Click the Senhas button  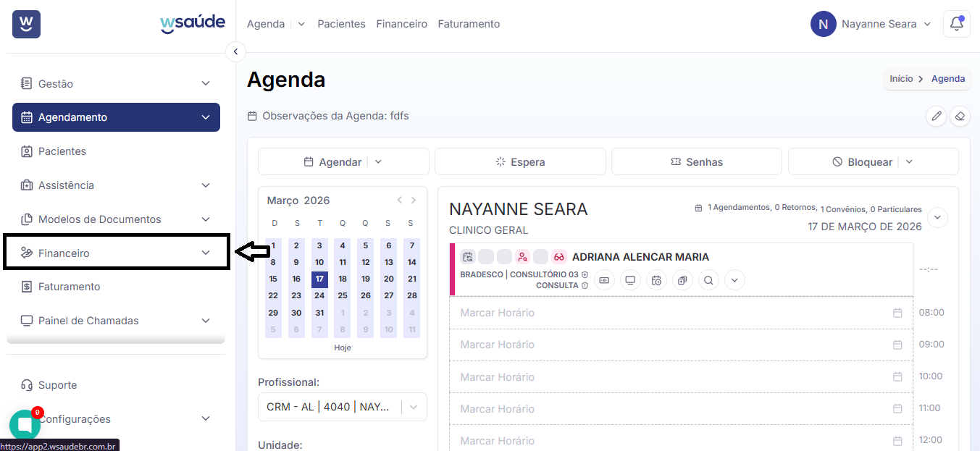point(697,161)
